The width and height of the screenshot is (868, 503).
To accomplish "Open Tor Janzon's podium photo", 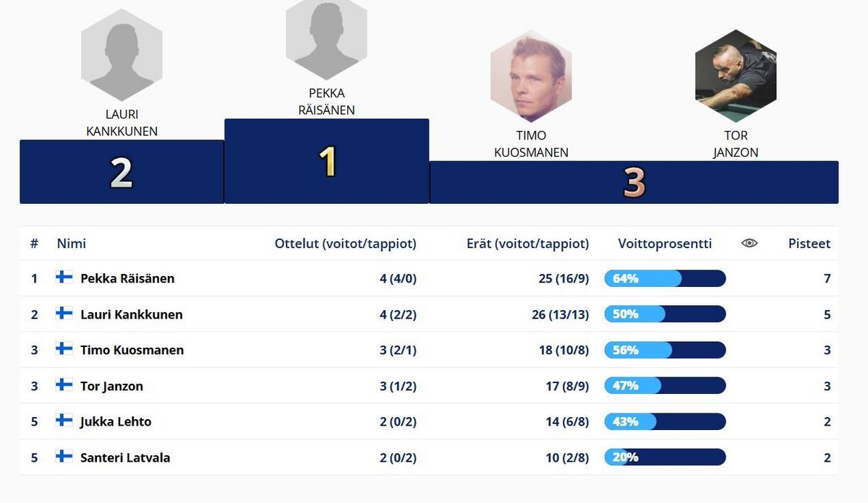I will coord(735,76).
